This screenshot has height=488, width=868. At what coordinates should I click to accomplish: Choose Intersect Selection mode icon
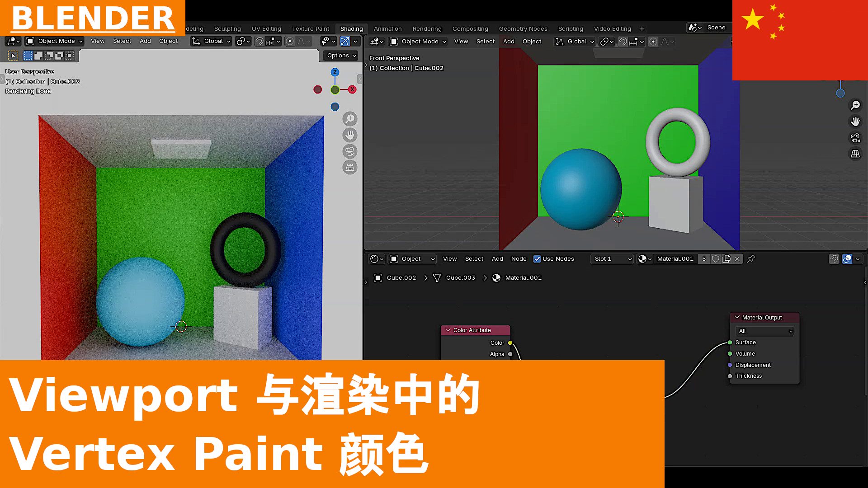pyautogui.click(x=70, y=56)
